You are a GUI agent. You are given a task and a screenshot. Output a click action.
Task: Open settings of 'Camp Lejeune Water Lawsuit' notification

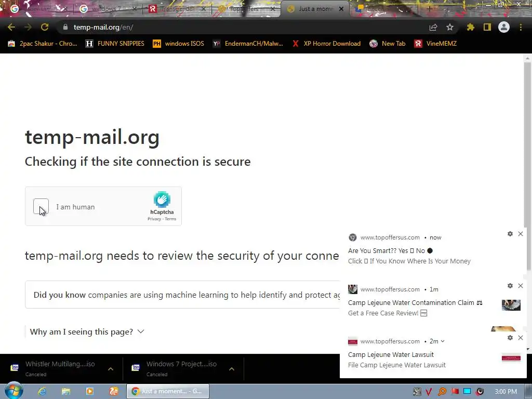510,338
